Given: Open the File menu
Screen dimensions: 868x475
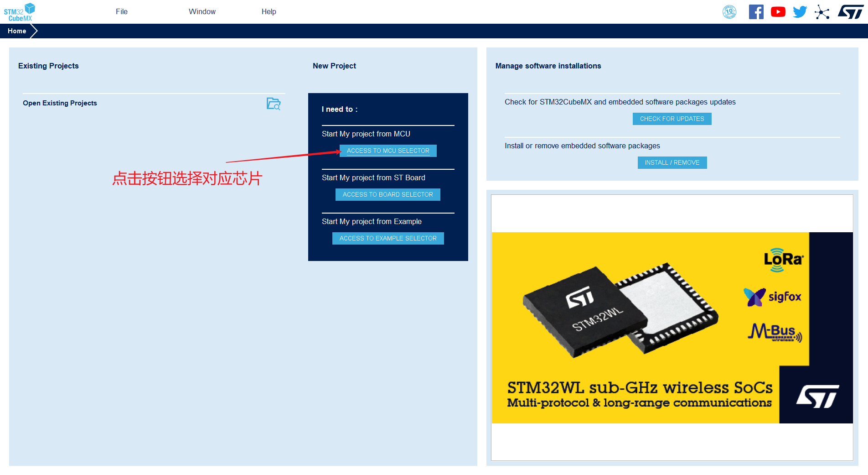Looking at the screenshot, I should [122, 11].
